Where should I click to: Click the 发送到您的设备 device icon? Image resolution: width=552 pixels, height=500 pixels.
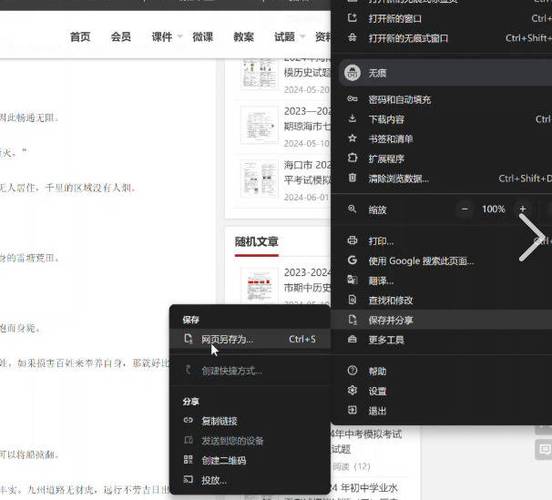(188, 440)
